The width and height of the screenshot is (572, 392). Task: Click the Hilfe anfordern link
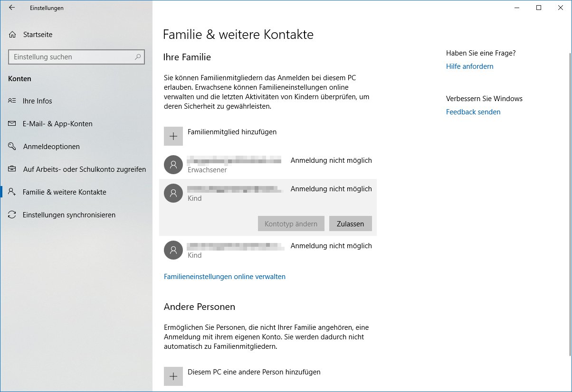coord(470,66)
